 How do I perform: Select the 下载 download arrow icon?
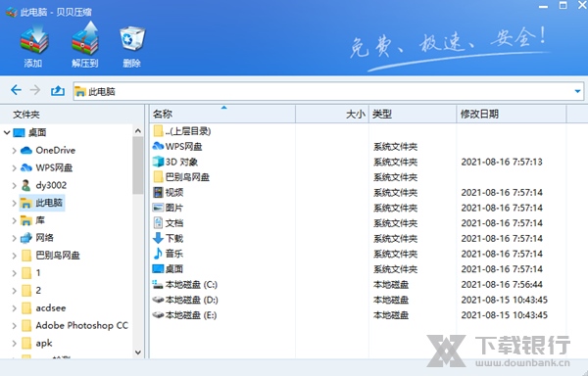tap(158, 238)
